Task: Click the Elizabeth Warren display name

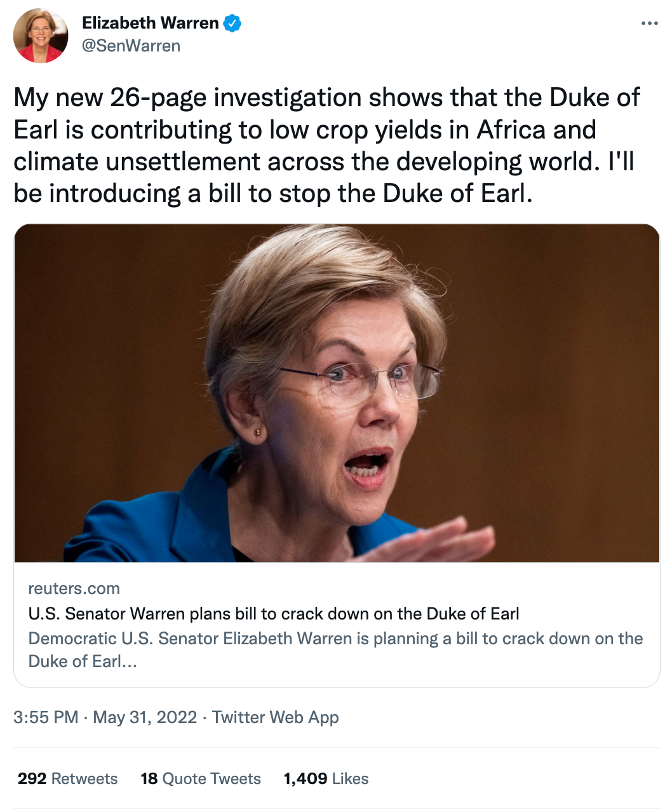Action: (150, 24)
